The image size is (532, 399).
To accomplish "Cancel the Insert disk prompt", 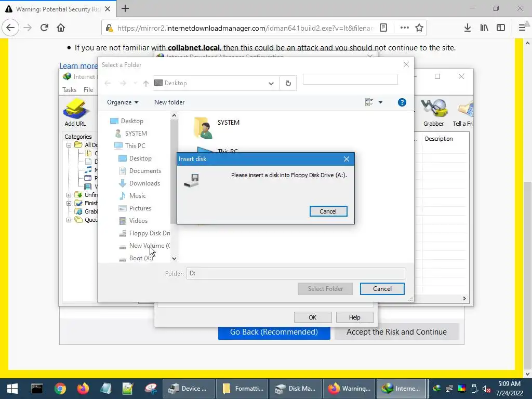I will [328, 211].
